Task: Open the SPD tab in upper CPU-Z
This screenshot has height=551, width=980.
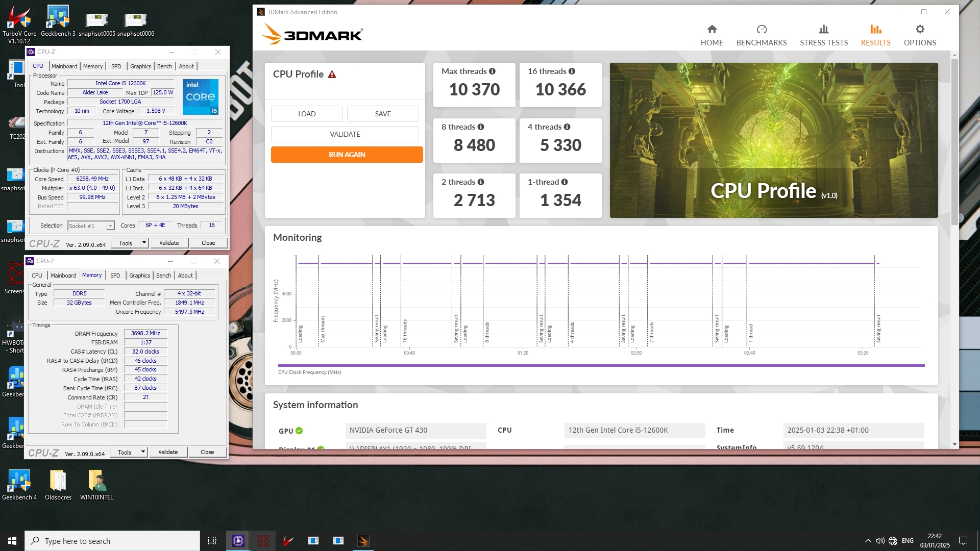Action: point(116,66)
